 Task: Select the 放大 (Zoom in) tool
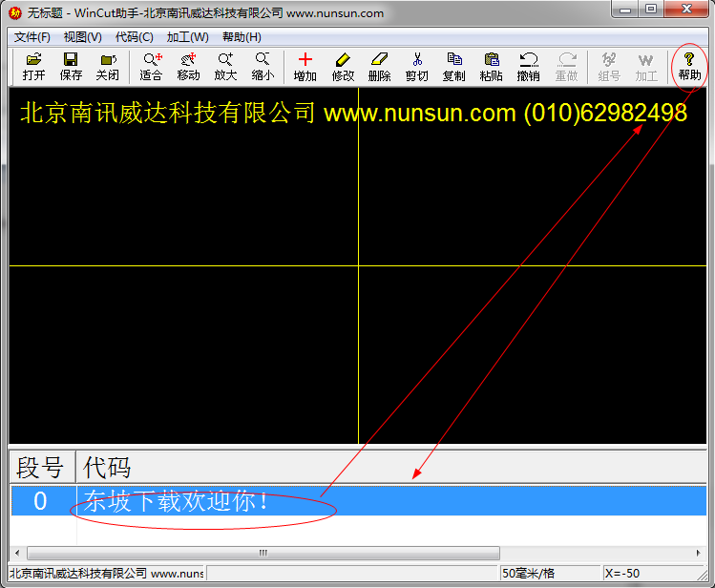pos(225,67)
